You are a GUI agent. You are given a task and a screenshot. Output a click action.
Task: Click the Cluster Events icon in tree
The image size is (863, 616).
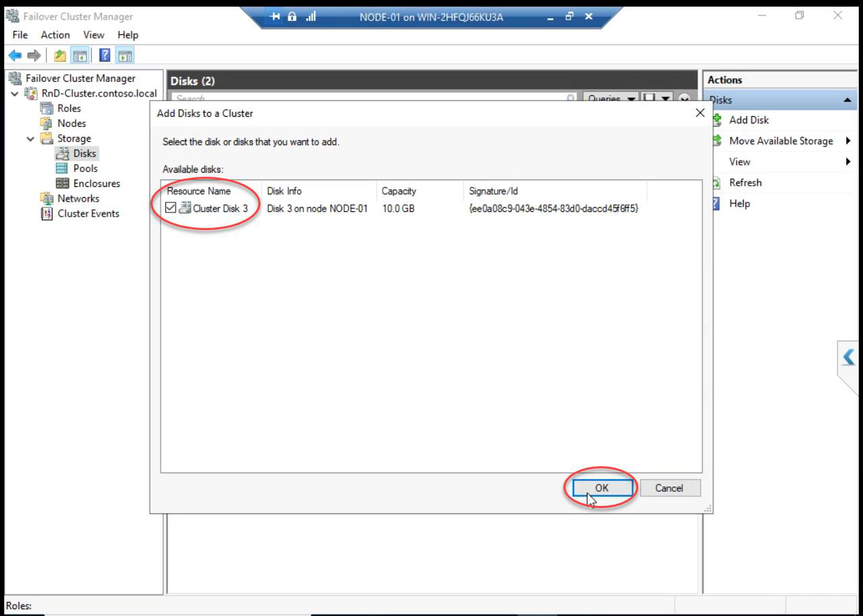click(x=46, y=213)
